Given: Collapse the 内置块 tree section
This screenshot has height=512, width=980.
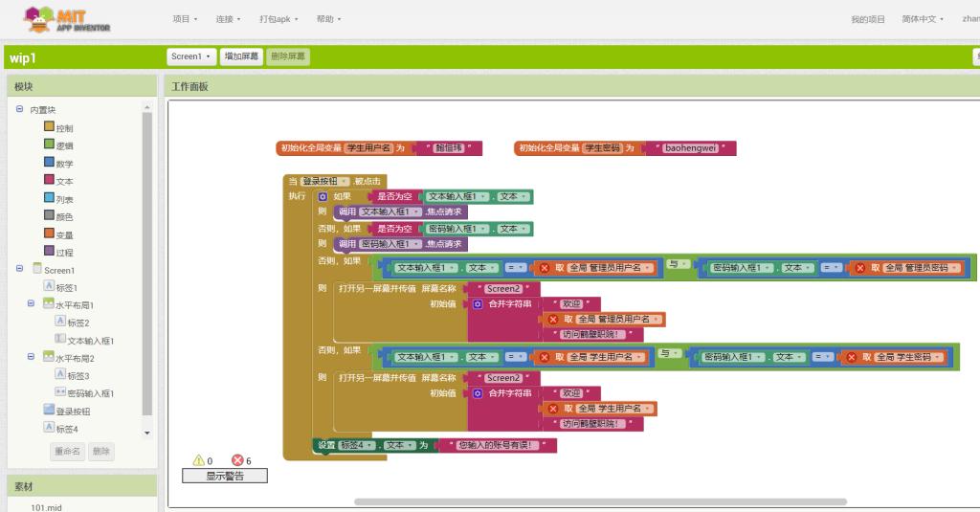Looking at the screenshot, I should [x=19, y=109].
